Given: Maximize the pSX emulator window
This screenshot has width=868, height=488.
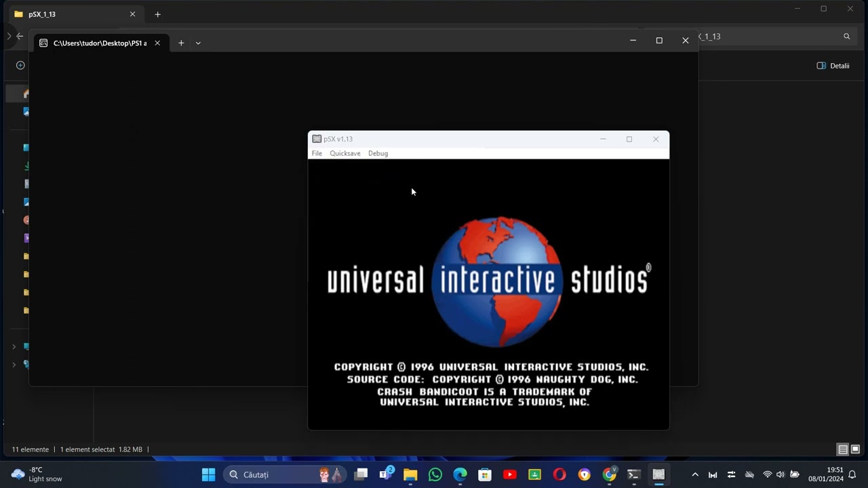Looking at the screenshot, I should pyautogui.click(x=629, y=139).
